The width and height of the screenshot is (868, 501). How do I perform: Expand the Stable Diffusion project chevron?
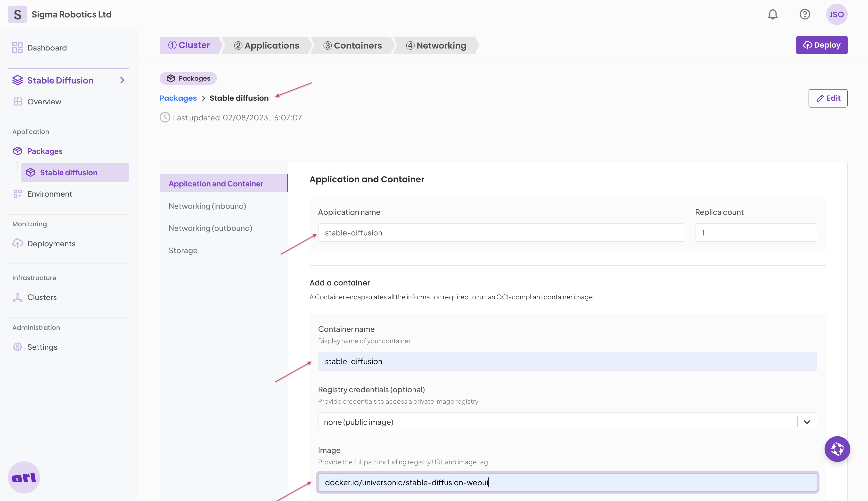click(122, 80)
